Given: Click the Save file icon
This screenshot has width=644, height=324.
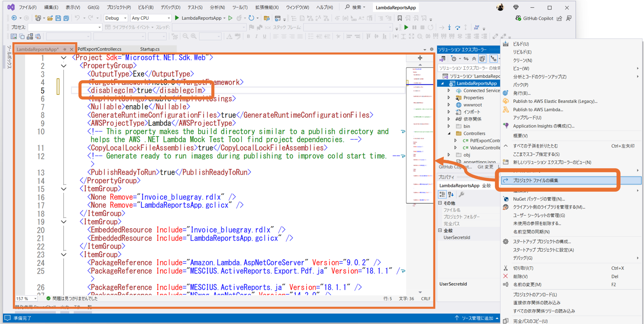Looking at the screenshot, I should click(58, 18).
